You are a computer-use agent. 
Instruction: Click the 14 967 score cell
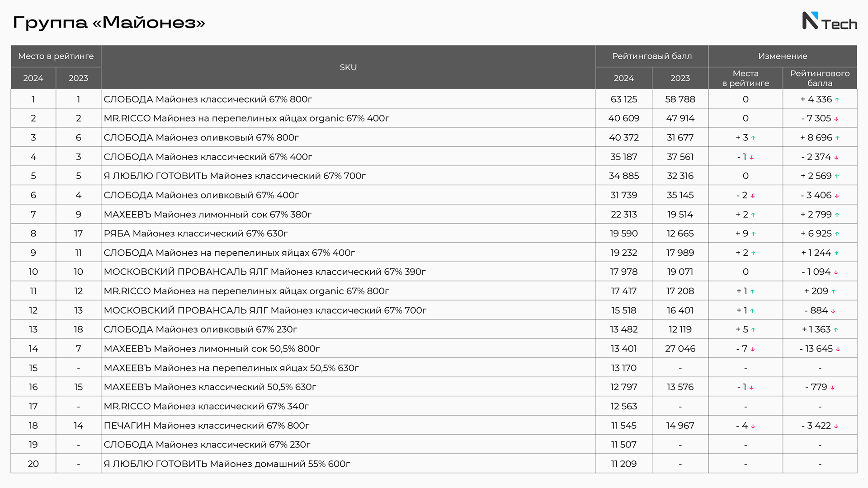point(680,425)
